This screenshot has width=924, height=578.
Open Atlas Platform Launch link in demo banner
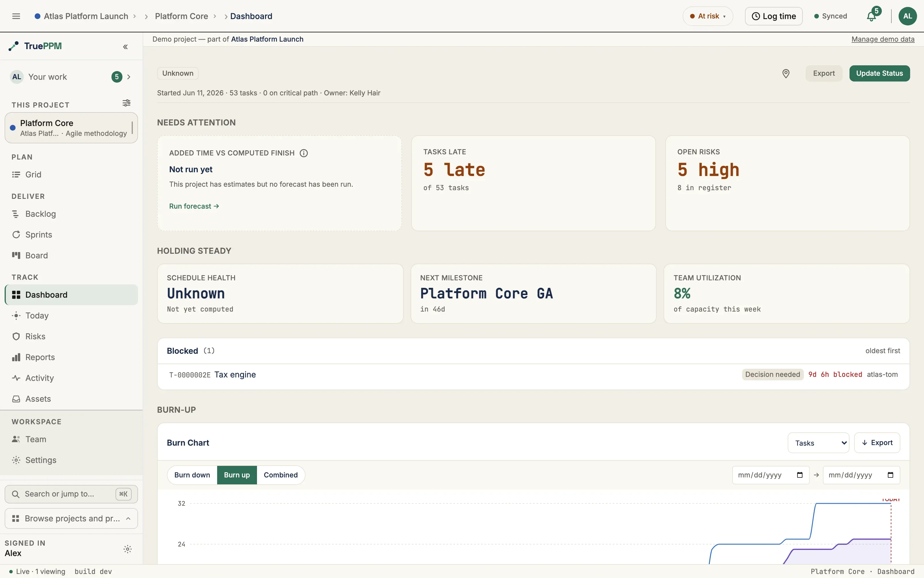tap(267, 39)
